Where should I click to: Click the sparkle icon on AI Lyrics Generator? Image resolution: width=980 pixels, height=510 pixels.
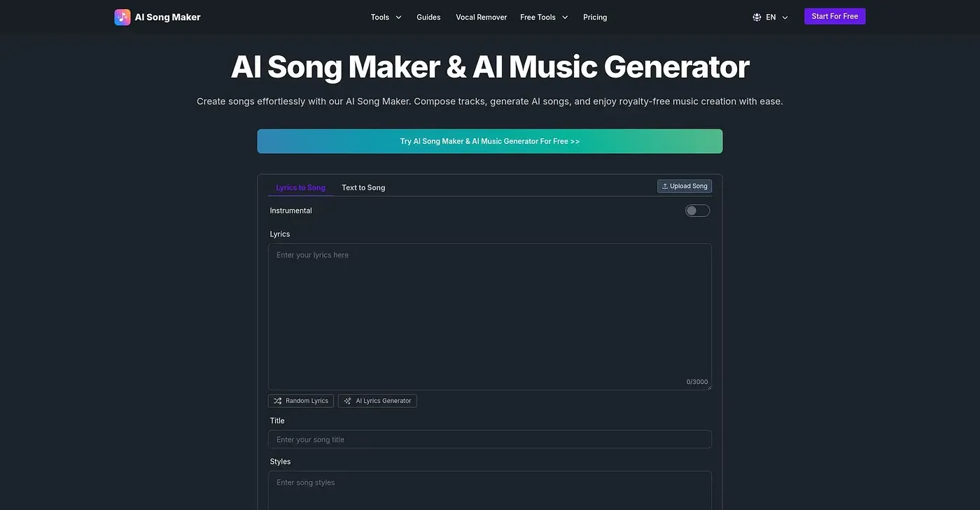[x=348, y=401]
